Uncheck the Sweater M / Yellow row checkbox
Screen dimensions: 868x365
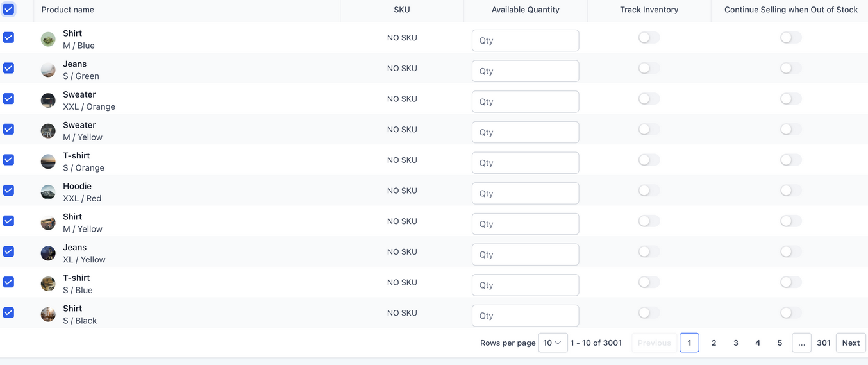(x=9, y=129)
